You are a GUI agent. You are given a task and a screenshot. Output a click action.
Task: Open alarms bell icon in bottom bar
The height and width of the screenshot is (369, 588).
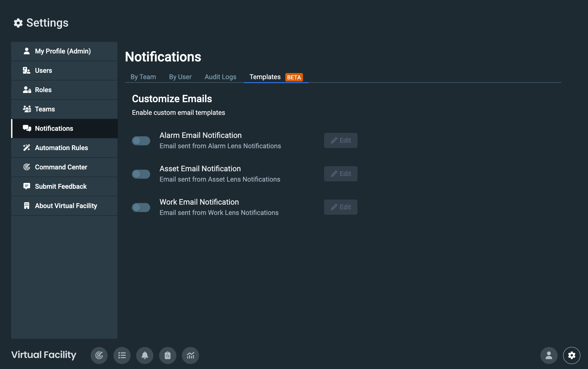pos(145,355)
